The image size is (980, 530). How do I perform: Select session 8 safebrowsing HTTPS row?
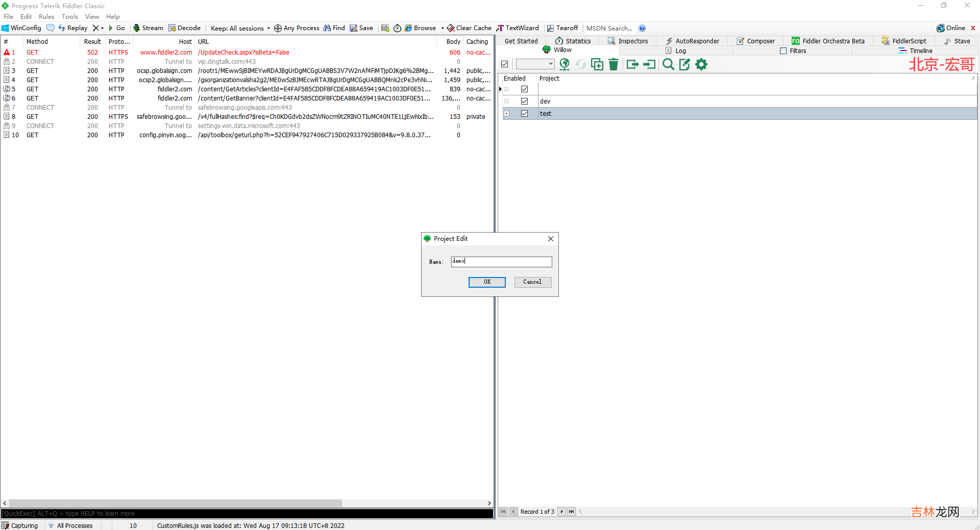click(247, 117)
